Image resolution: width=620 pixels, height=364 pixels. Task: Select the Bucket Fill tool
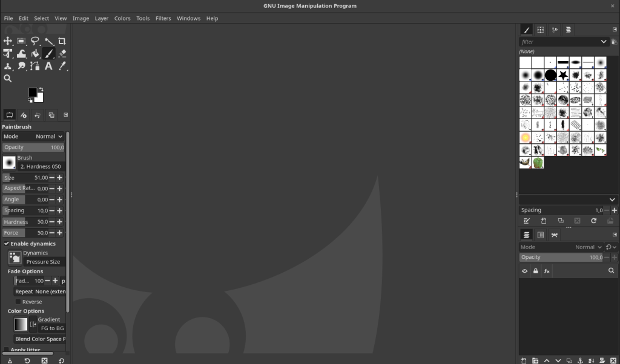coord(35,54)
